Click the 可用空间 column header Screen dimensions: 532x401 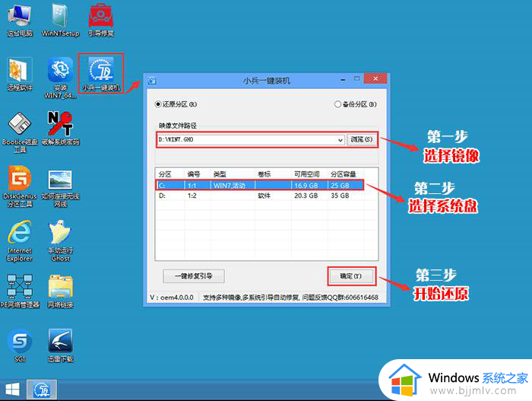pos(307,174)
